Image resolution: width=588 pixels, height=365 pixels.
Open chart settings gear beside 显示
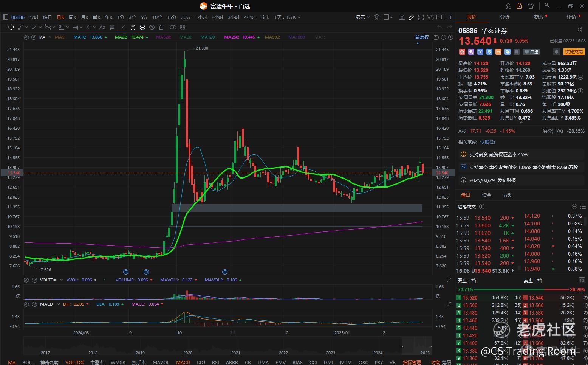point(376,17)
